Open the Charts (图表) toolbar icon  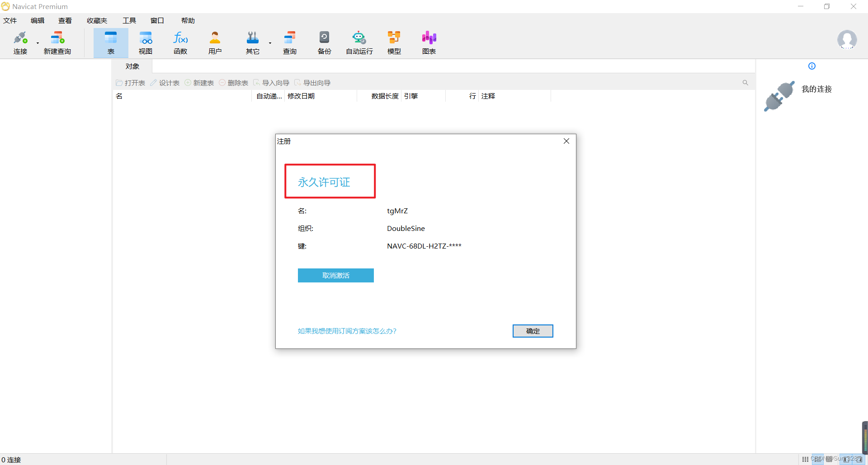pos(429,43)
